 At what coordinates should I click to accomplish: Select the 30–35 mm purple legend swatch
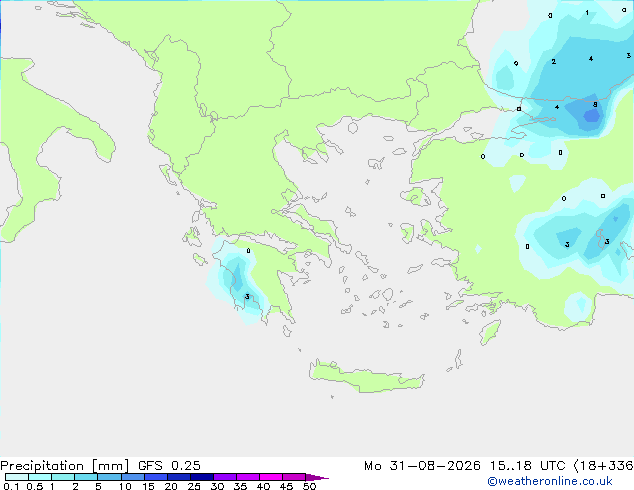point(224,477)
